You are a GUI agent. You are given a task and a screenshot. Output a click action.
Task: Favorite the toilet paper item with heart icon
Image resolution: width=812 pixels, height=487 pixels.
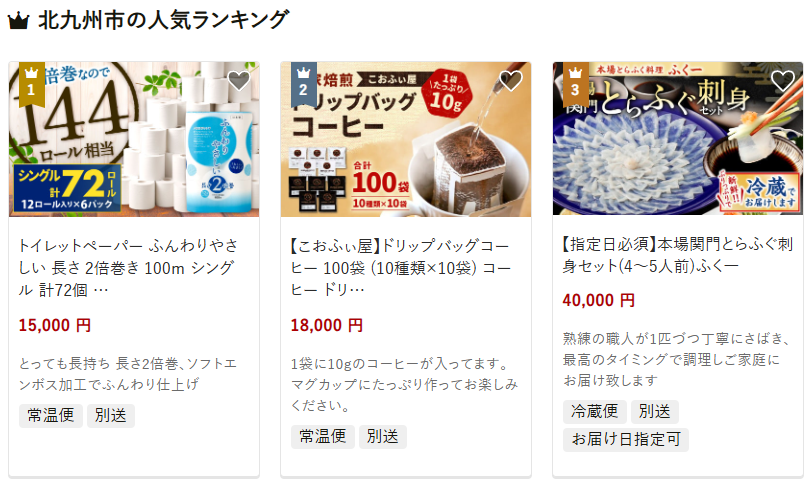click(x=239, y=80)
